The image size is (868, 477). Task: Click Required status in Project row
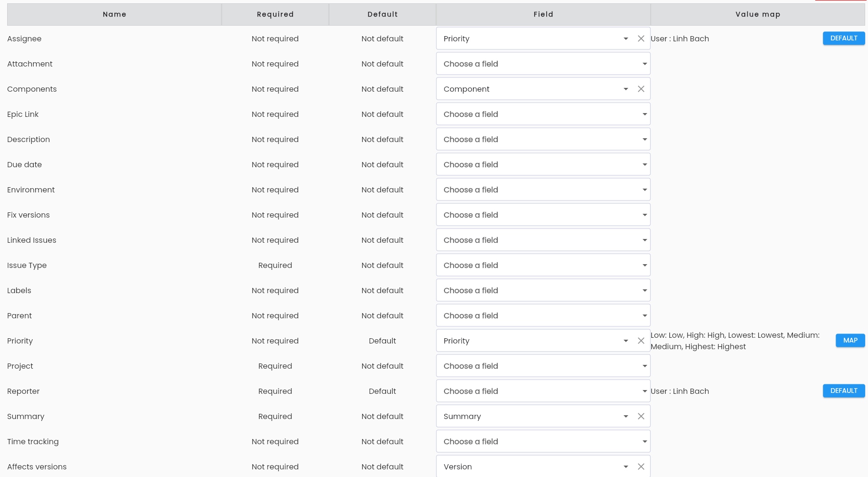tap(275, 366)
